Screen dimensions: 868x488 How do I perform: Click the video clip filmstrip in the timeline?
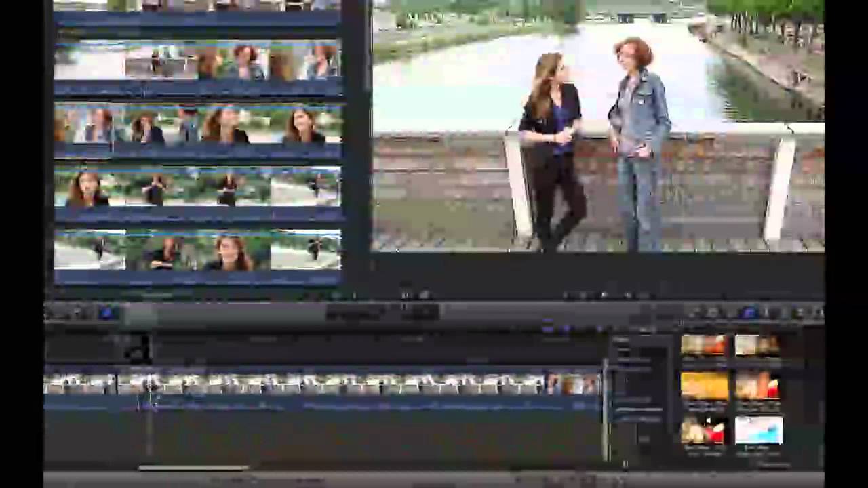click(x=323, y=384)
